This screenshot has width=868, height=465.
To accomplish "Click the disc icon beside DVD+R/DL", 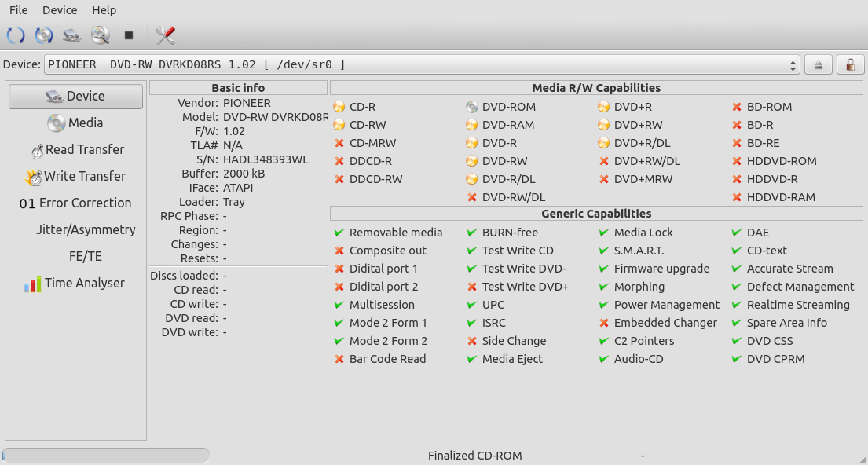I will (603, 143).
